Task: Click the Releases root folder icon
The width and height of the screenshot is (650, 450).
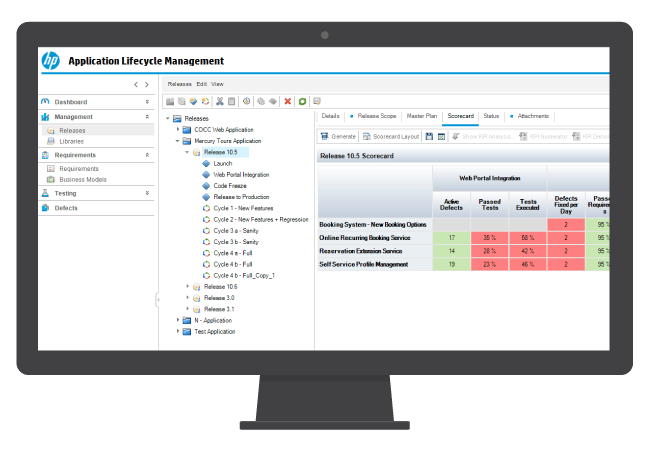Action: [177, 119]
